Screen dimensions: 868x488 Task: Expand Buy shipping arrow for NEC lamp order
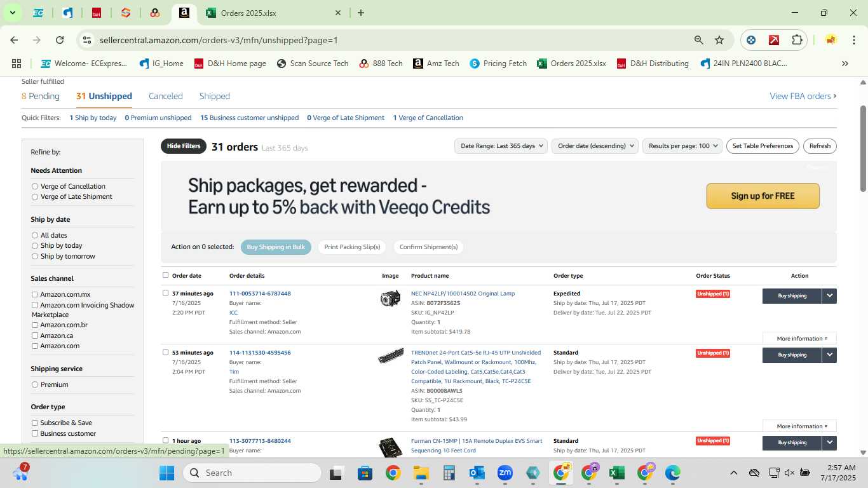click(829, 295)
